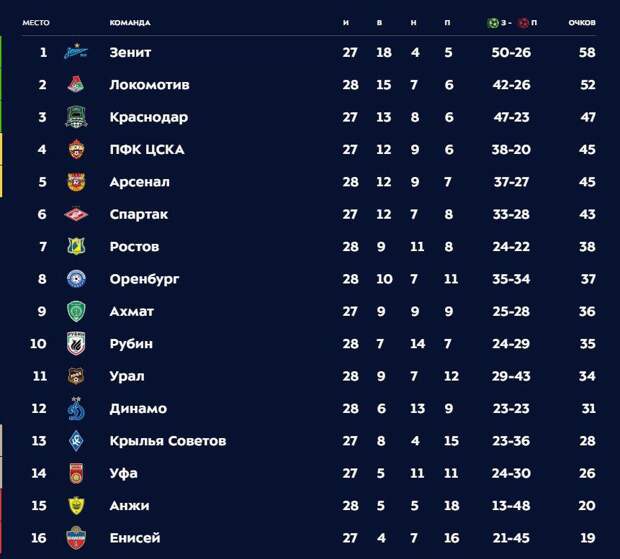Select the ПФК ЦСКА crest icon
The image size is (620, 559).
[76, 149]
